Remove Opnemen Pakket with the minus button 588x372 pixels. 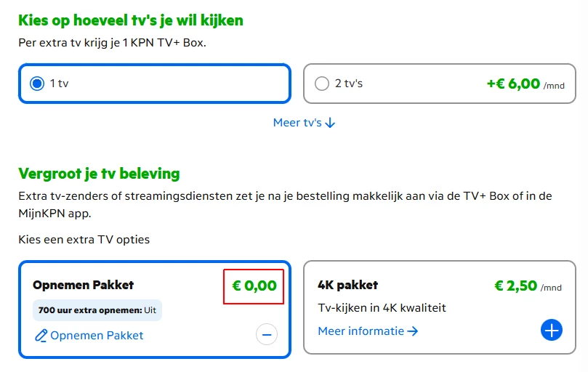pyautogui.click(x=266, y=334)
